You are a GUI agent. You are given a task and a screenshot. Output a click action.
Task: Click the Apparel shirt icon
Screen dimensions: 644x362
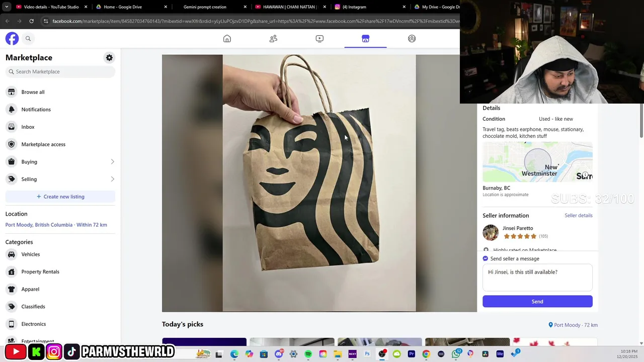(x=12, y=289)
